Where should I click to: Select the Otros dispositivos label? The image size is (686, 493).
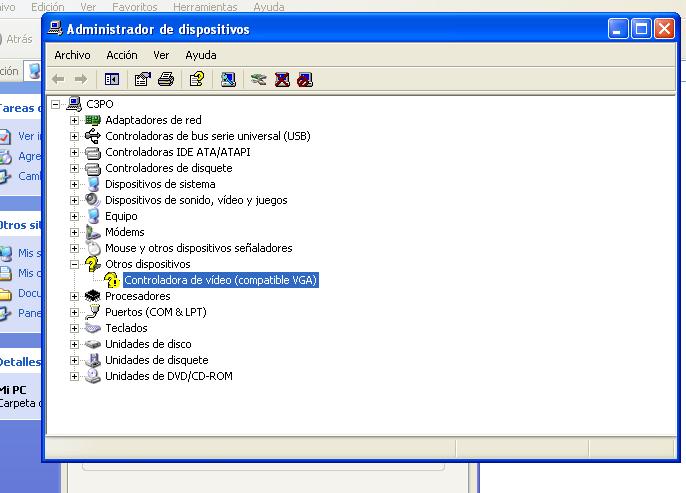click(x=148, y=264)
